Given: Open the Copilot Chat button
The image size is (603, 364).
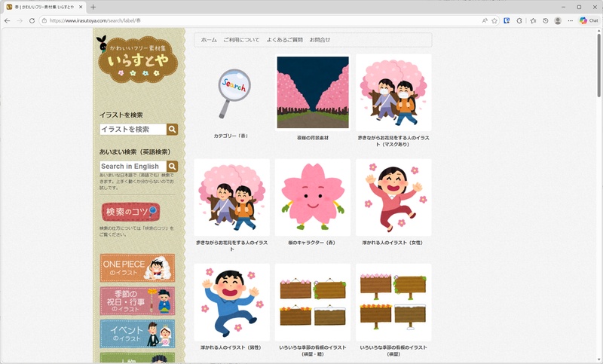Looking at the screenshot, I should 589,20.
